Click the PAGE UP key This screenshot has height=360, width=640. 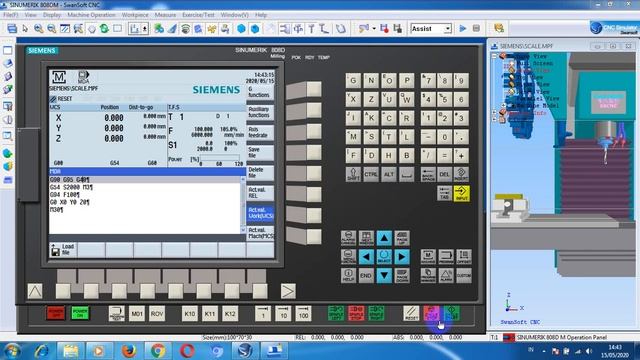(402, 238)
